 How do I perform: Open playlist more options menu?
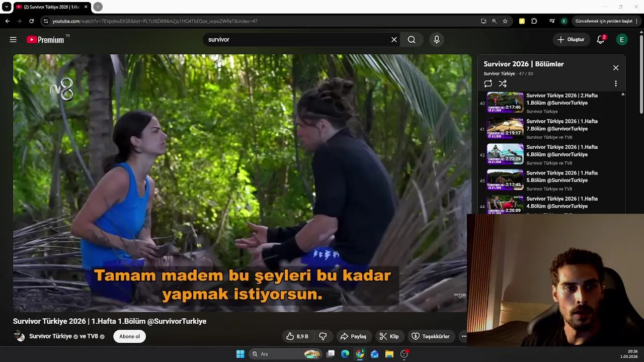coord(616,84)
